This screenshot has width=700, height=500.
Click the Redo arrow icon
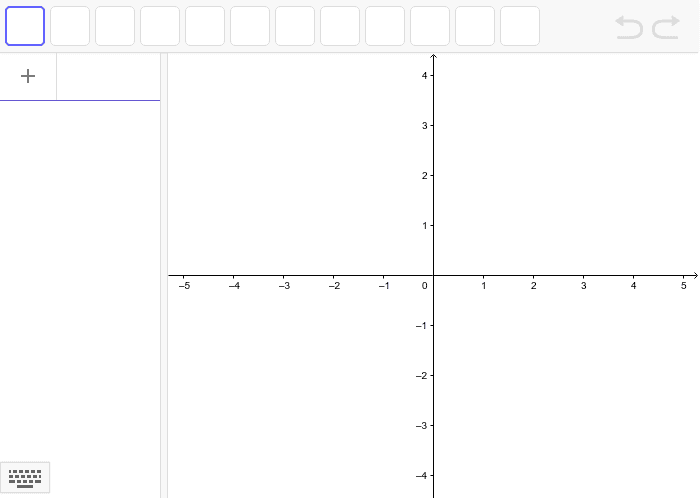(666, 27)
